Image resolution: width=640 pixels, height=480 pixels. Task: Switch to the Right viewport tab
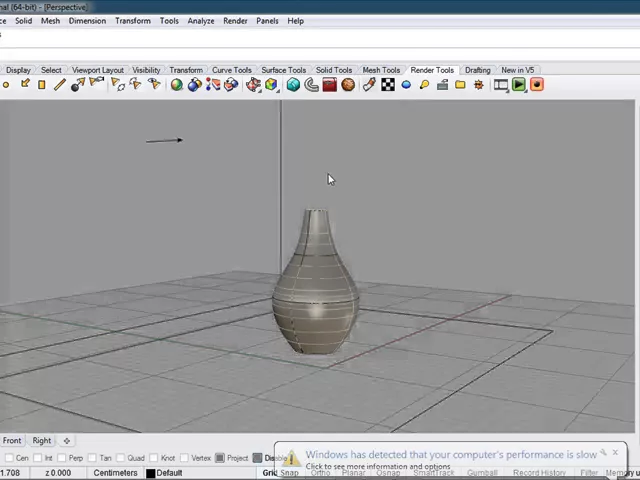(x=42, y=441)
